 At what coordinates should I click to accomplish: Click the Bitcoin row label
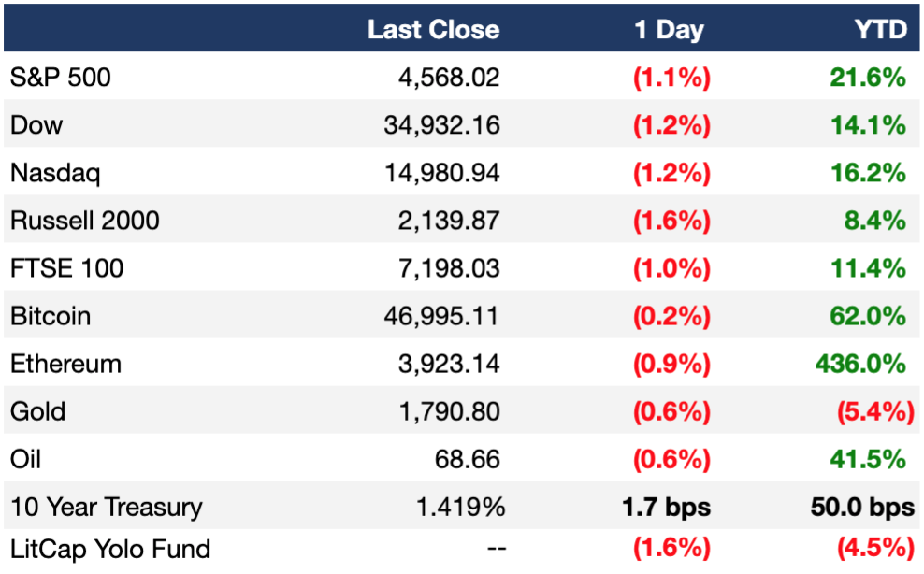(51, 316)
